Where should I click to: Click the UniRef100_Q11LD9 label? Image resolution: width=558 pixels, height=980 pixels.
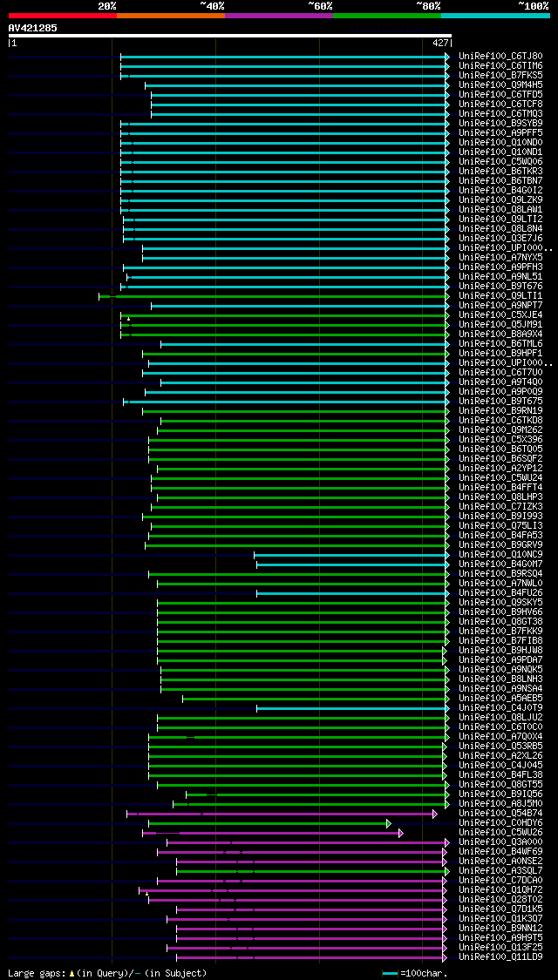(x=500, y=956)
